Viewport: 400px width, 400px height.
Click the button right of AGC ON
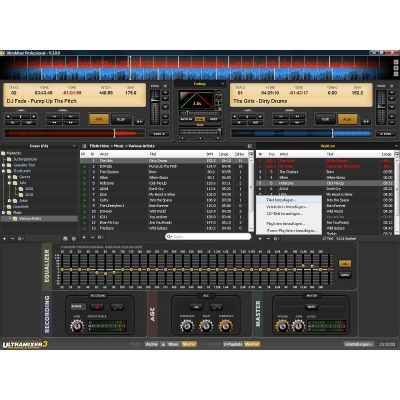pyautogui.click(x=216, y=307)
